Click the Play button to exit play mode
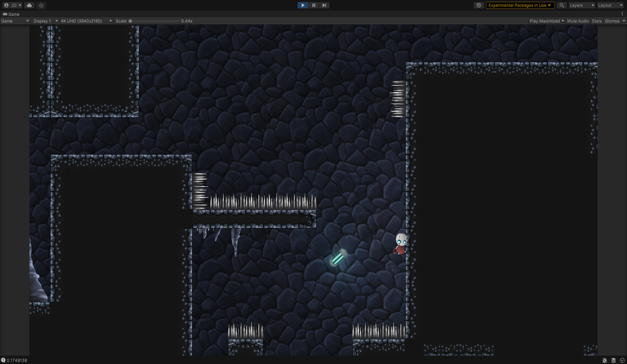Viewport: 627px width, 364px height. (x=303, y=5)
